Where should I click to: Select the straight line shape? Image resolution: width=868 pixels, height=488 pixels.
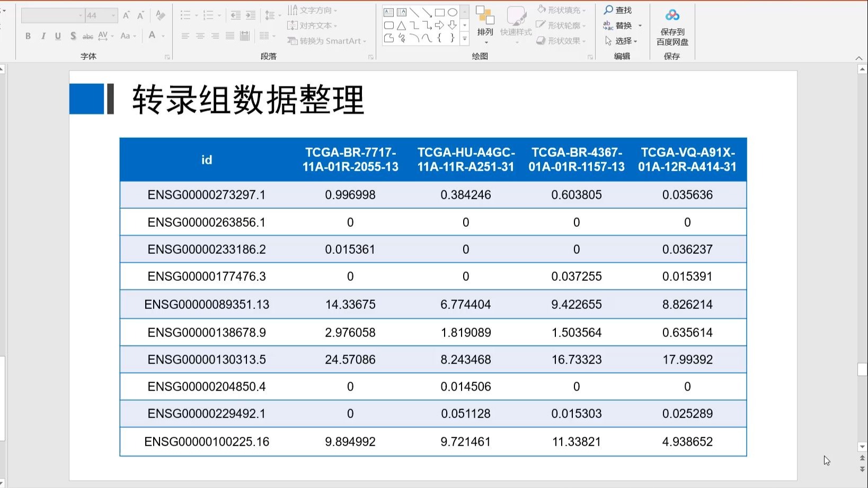click(414, 12)
